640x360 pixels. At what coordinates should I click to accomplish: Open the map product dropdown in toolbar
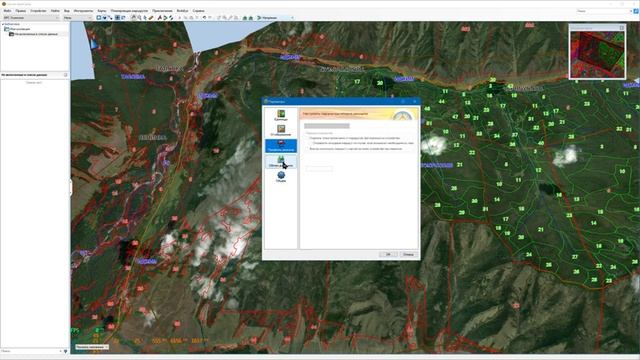tap(31, 18)
